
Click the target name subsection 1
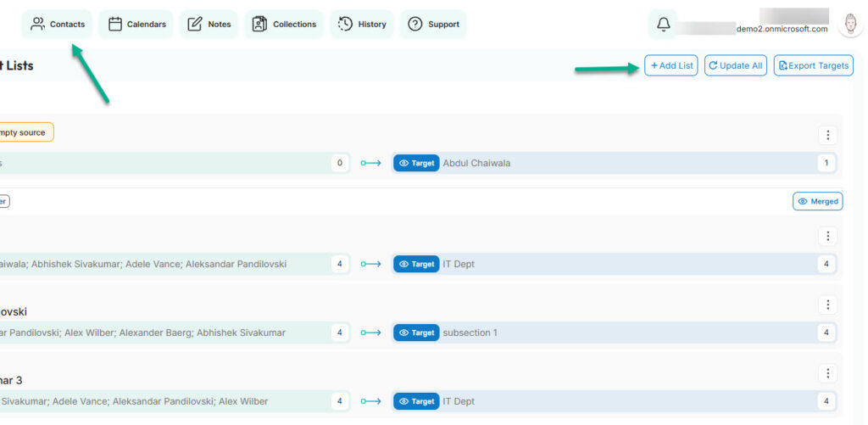[x=470, y=333]
